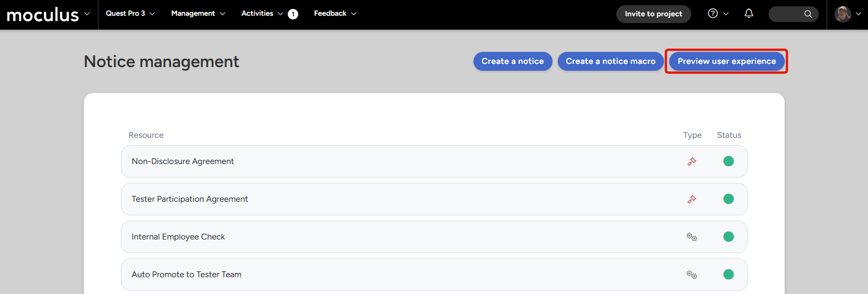
Task: Toggle status dot for Tester Participation Agreement
Action: pos(728,199)
